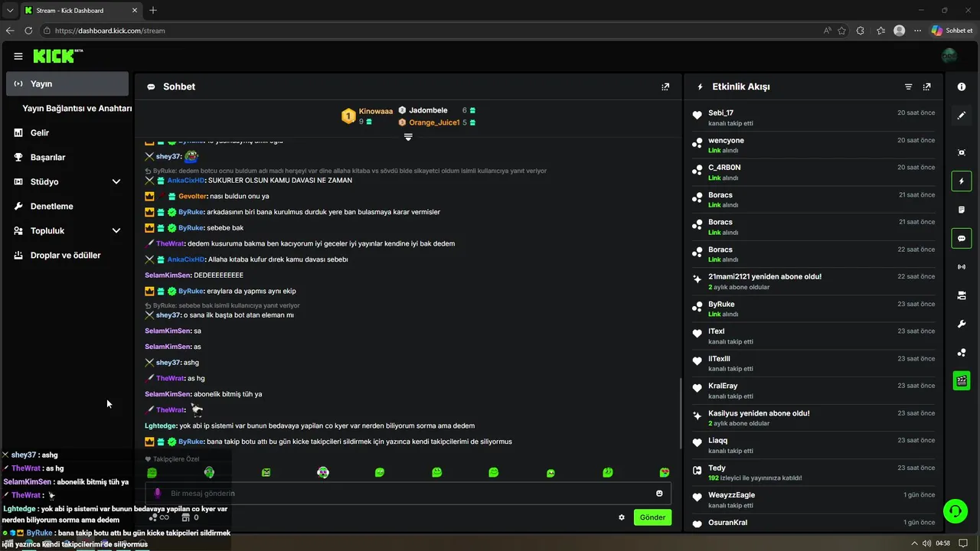Image resolution: width=980 pixels, height=551 pixels.
Task: Insert the heart-eyes emote at row end
Action: [665, 473]
